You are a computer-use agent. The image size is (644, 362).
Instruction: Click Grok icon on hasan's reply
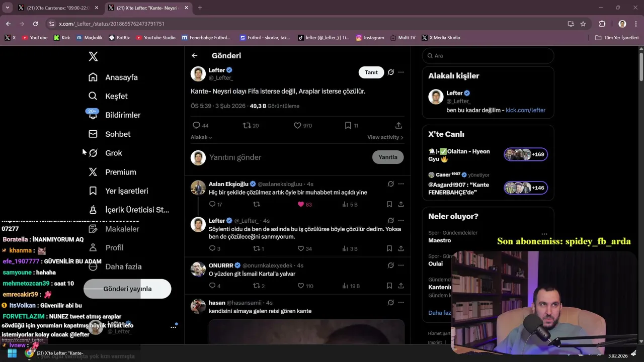pyautogui.click(x=390, y=303)
